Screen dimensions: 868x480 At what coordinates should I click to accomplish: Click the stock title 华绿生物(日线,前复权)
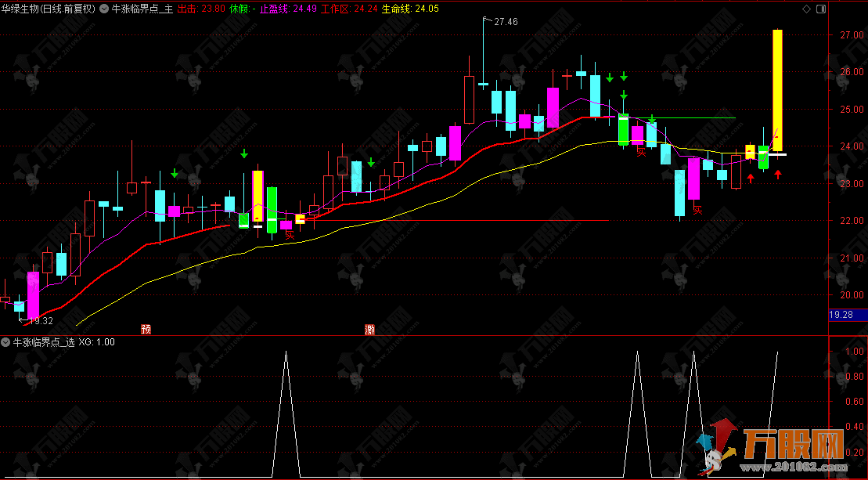tap(49, 9)
